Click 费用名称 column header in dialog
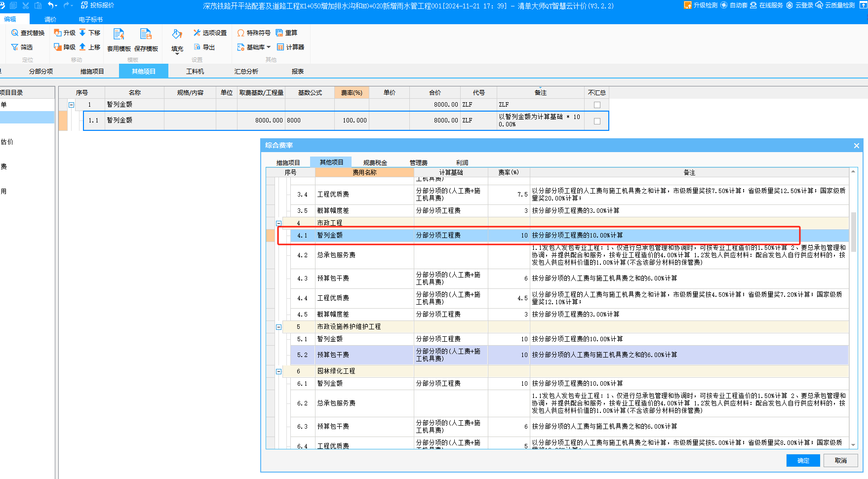This screenshot has width=868, height=479. pos(364,172)
